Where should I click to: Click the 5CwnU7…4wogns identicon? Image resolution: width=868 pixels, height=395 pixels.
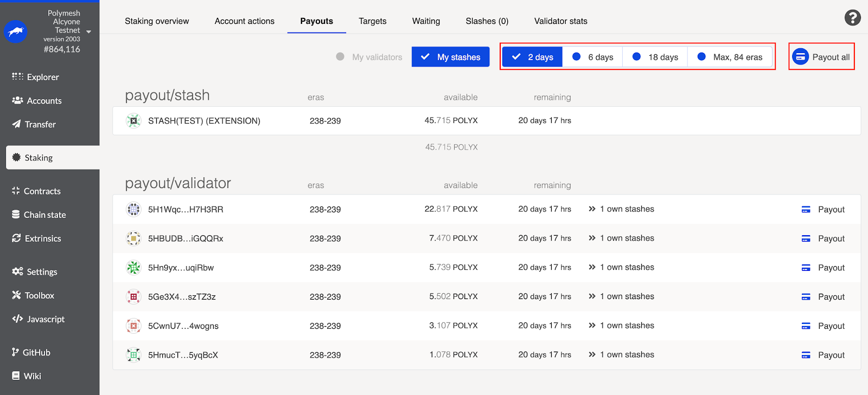133,326
